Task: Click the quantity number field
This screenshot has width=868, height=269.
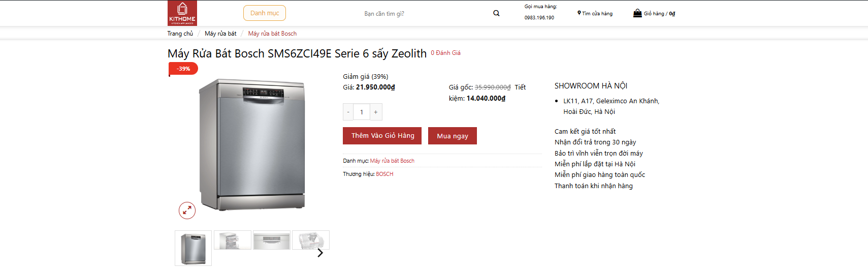Action: (x=362, y=112)
